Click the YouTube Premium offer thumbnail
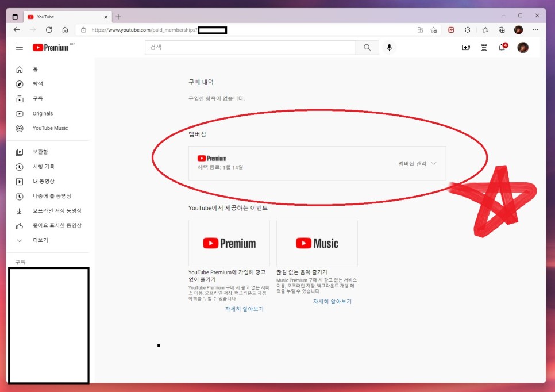 (x=229, y=243)
